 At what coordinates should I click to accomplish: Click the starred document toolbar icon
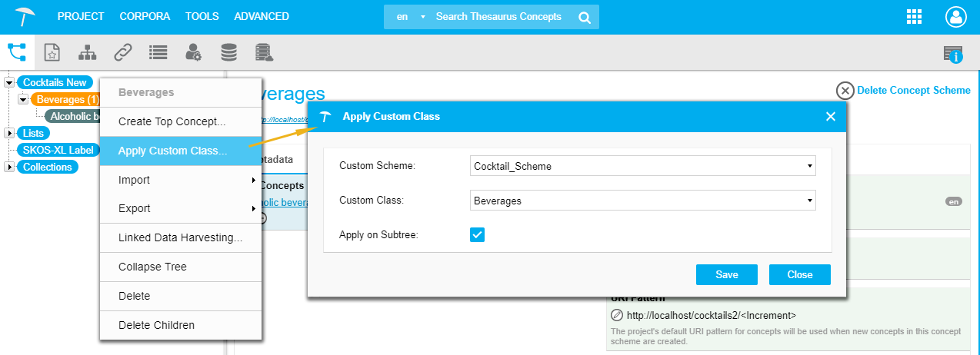pos(52,52)
